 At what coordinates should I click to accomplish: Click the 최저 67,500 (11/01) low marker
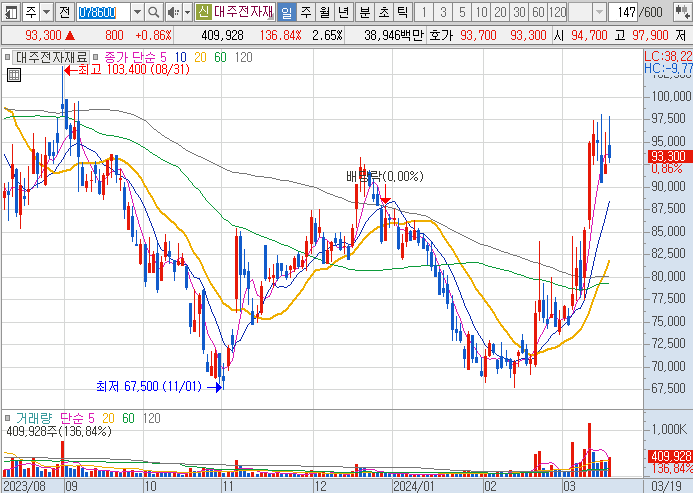158,387
